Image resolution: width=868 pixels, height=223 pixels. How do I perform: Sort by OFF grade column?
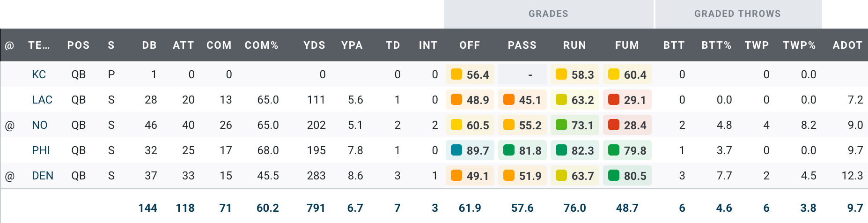pos(470,45)
